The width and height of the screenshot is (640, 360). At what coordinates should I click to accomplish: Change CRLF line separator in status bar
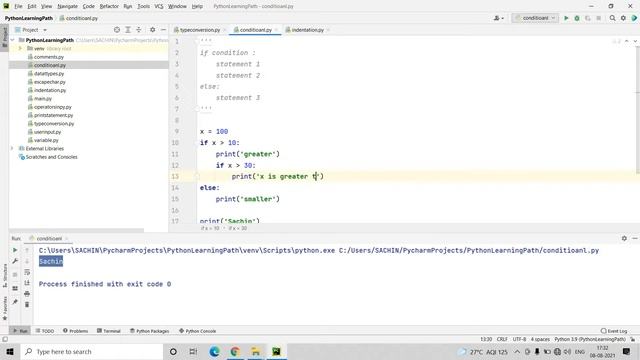point(502,339)
